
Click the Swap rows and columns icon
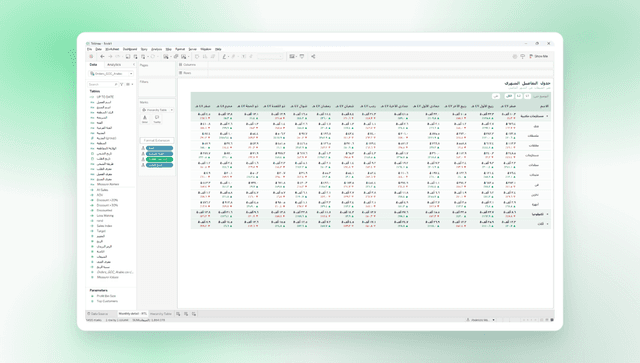click(x=197, y=56)
